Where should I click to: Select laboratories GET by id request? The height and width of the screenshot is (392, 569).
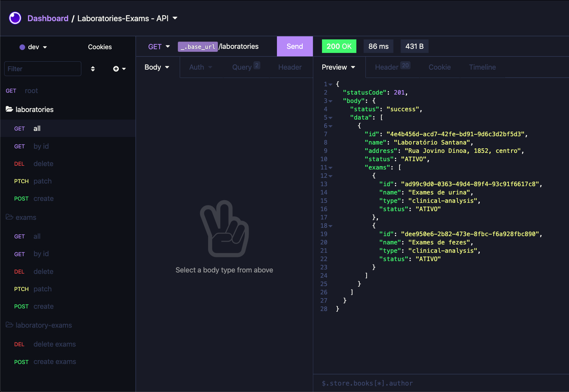coord(68,146)
